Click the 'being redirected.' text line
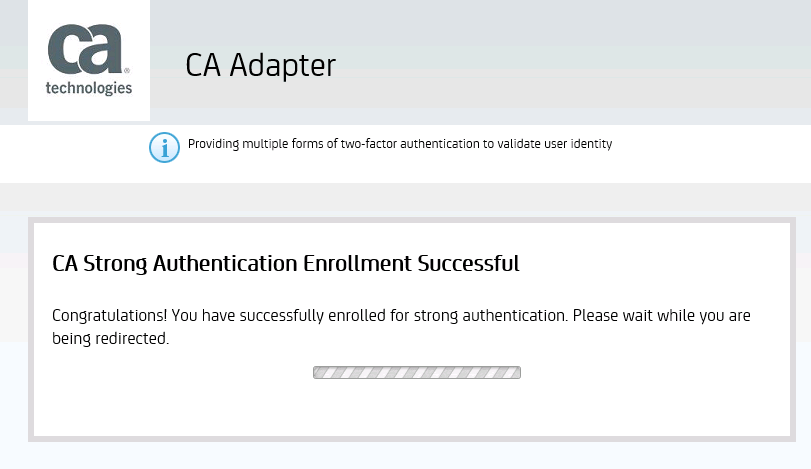The width and height of the screenshot is (811, 469). (x=111, y=338)
